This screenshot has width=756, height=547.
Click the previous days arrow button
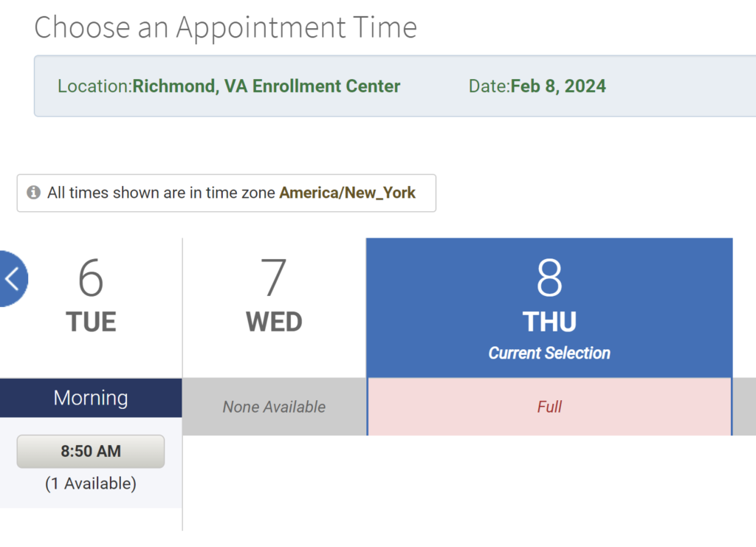point(13,278)
